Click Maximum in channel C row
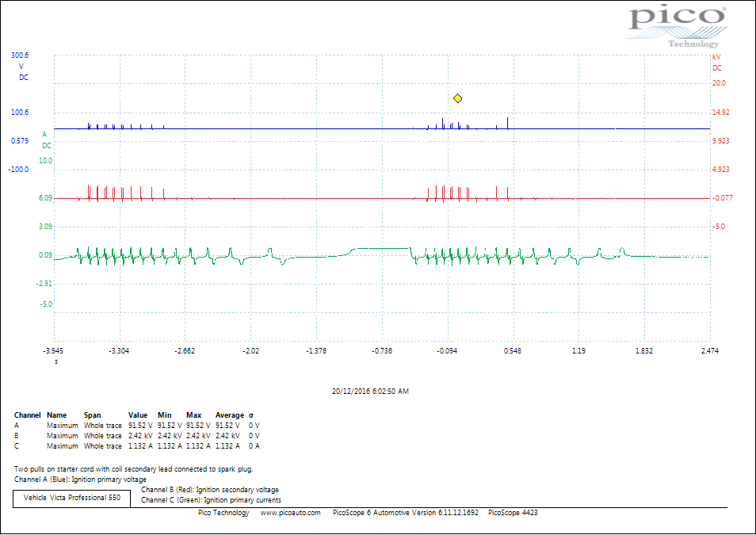Screen dimensions: 756x535 click(62, 445)
